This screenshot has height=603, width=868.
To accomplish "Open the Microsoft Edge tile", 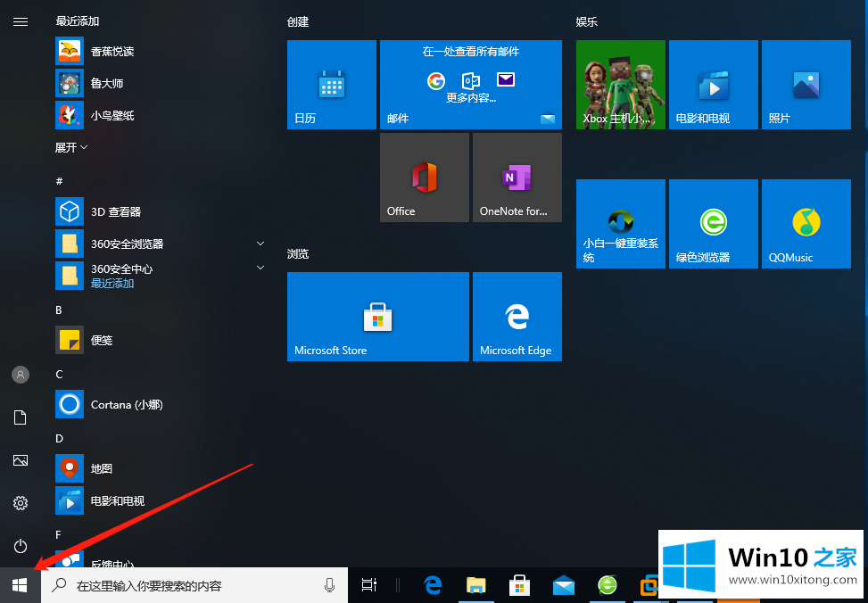I will click(517, 316).
